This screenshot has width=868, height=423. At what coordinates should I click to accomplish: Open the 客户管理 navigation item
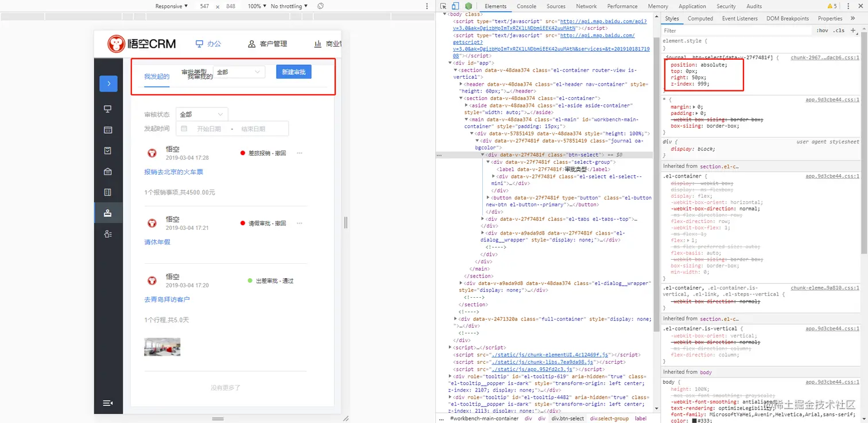point(267,44)
